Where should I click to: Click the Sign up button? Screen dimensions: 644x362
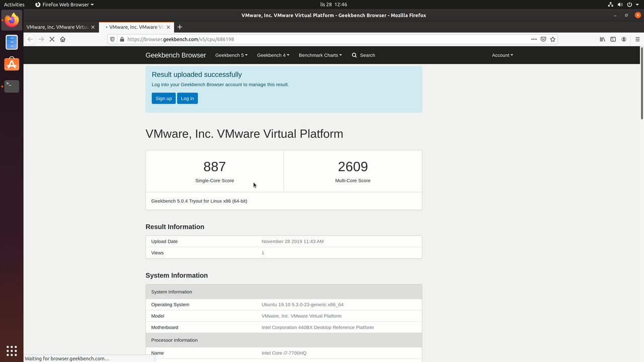164,99
